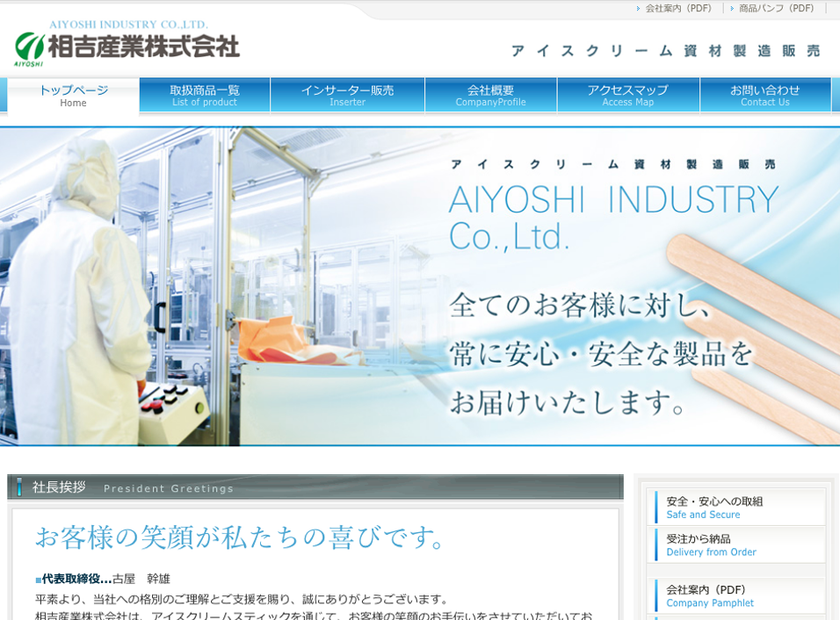Open 会社案内 (PDF) Company Pamphlet sidebar link
The height and width of the screenshot is (620, 840).
736,595
